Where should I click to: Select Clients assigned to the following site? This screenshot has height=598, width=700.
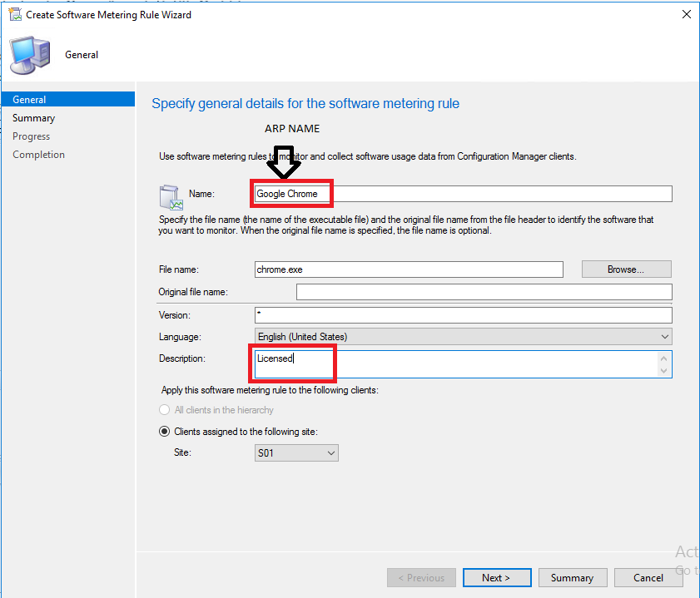[x=164, y=431]
